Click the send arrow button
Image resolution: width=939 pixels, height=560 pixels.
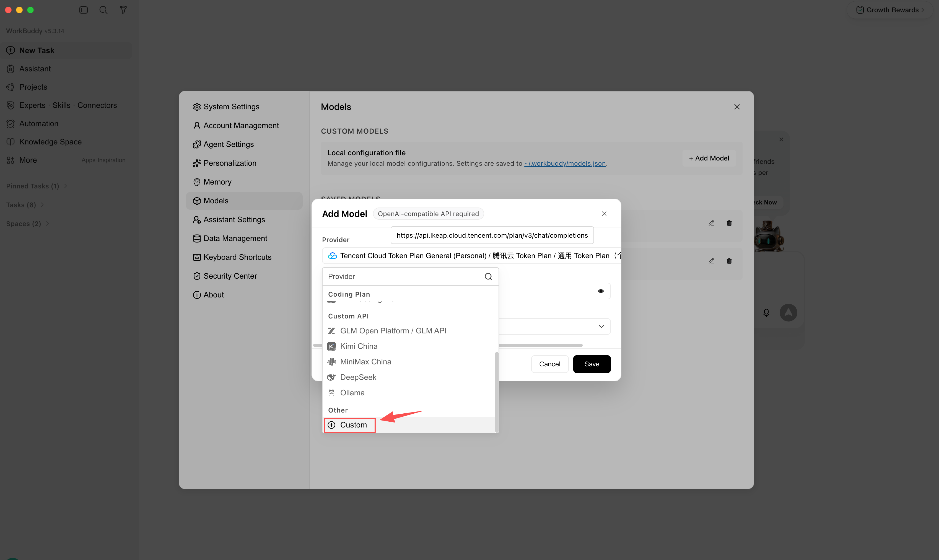[788, 312]
